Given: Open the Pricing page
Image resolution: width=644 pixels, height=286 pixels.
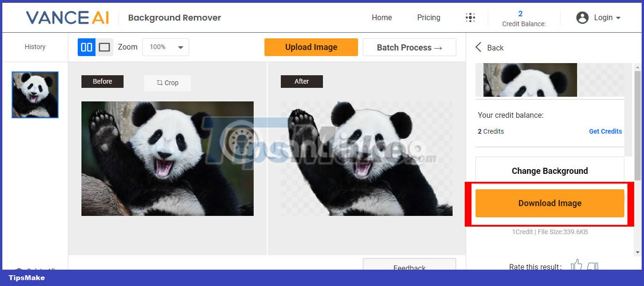Looking at the screenshot, I should click(x=428, y=17).
